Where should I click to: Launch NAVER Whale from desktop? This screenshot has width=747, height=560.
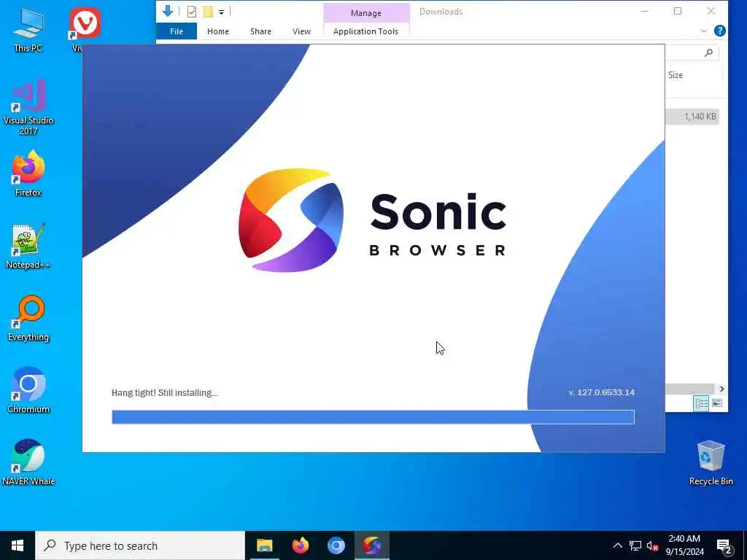[x=28, y=462]
